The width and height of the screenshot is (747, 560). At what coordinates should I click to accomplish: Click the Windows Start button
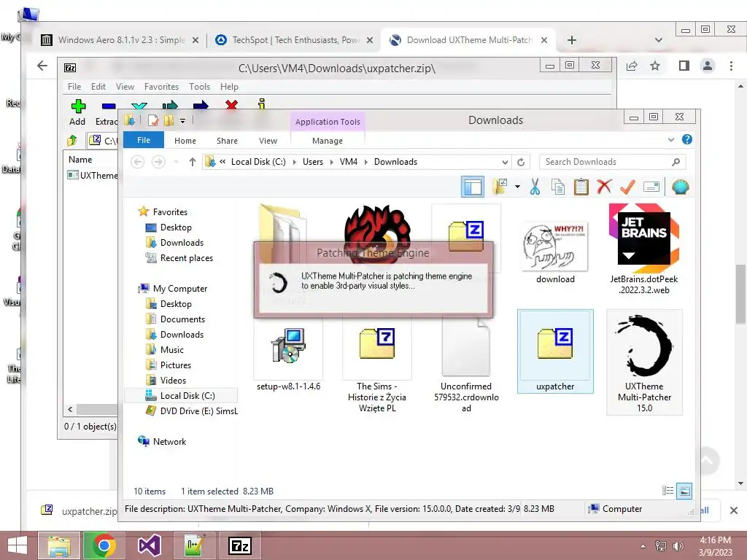point(18,545)
